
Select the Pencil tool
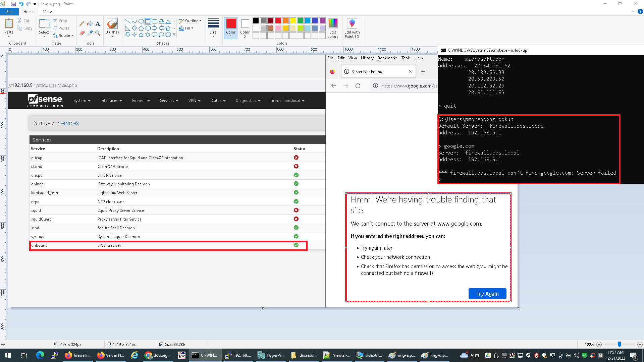click(82, 24)
